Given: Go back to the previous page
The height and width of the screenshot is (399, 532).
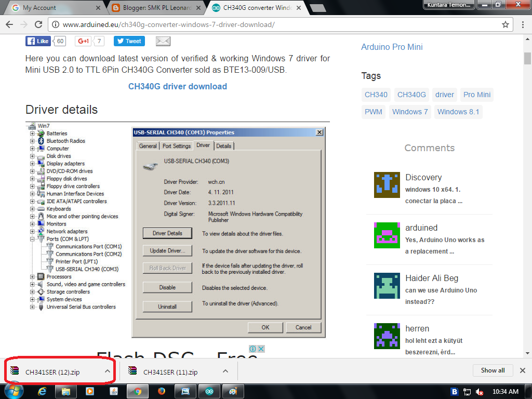Looking at the screenshot, I should point(9,24).
